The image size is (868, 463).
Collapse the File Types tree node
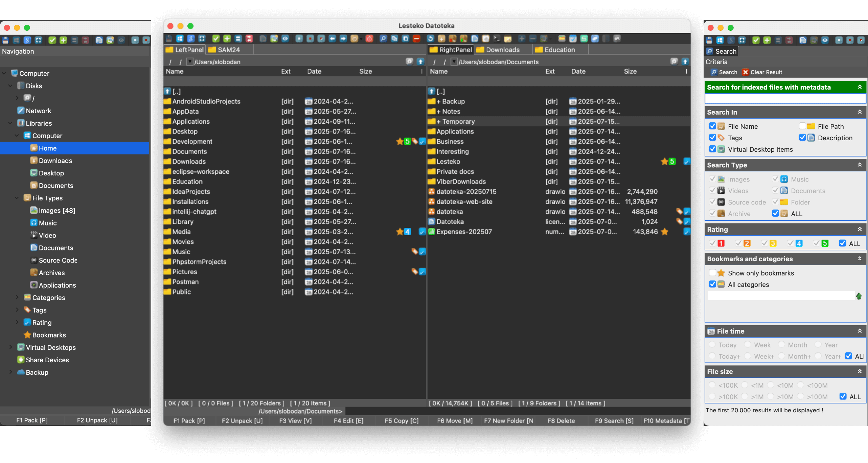pos(17,198)
